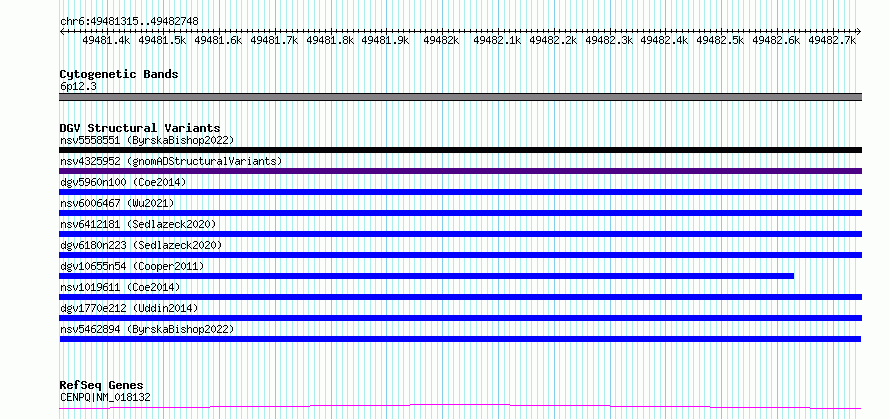The image size is (890, 419).
Task: Select the purple nsv4325952 variant bar
Action: tap(461, 171)
